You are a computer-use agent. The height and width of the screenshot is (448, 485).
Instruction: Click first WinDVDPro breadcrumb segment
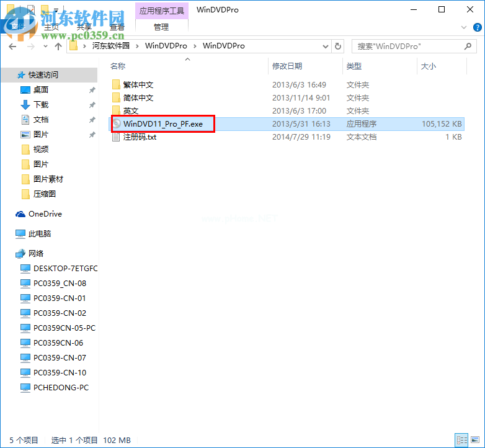pyautogui.click(x=166, y=46)
